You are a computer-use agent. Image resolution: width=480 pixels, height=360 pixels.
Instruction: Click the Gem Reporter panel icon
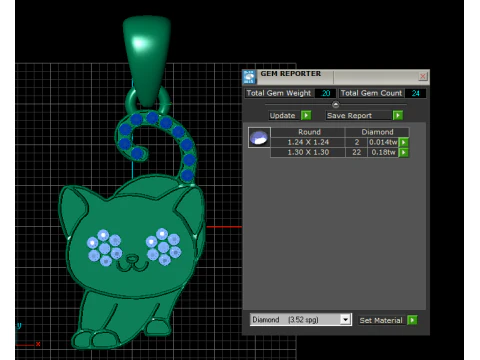[x=249, y=77]
